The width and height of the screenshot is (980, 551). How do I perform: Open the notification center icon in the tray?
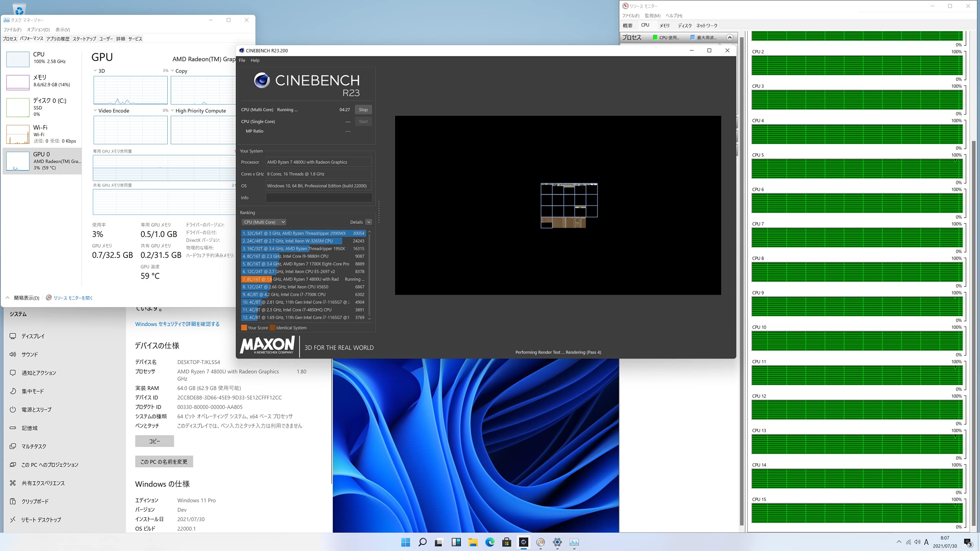[x=968, y=542]
